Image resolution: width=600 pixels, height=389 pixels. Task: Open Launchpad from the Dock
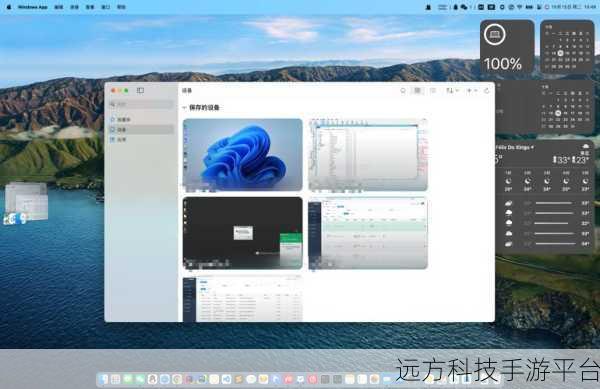click(116, 379)
